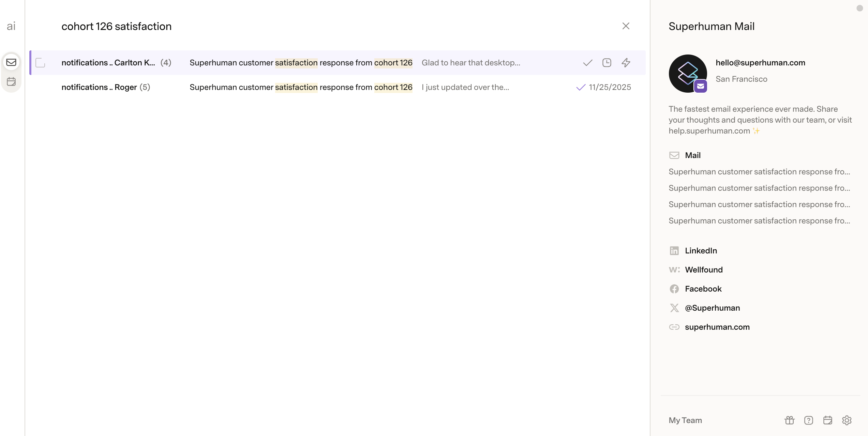The image size is (868, 436).
Task: Click the Superhuman Mail panel heading
Action: pyautogui.click(x=712, y=26)
